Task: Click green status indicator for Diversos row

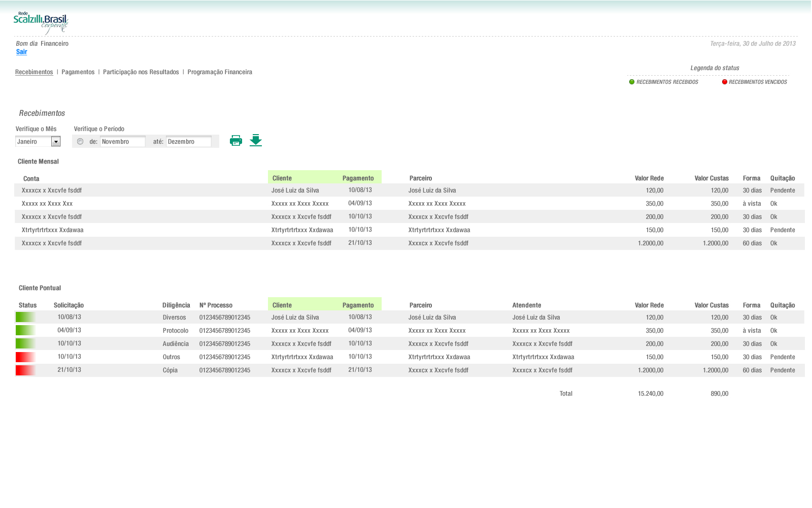Action: [25, 317]
